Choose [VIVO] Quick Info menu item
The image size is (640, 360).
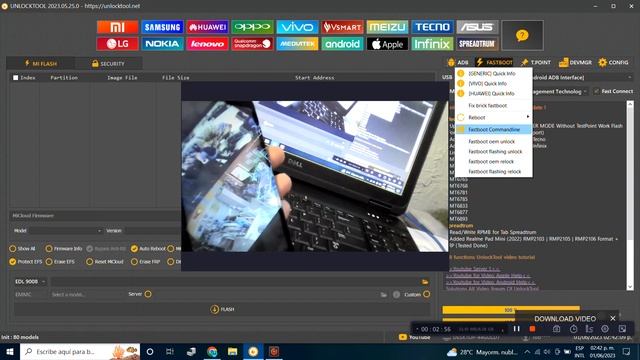tap(493, 83)
